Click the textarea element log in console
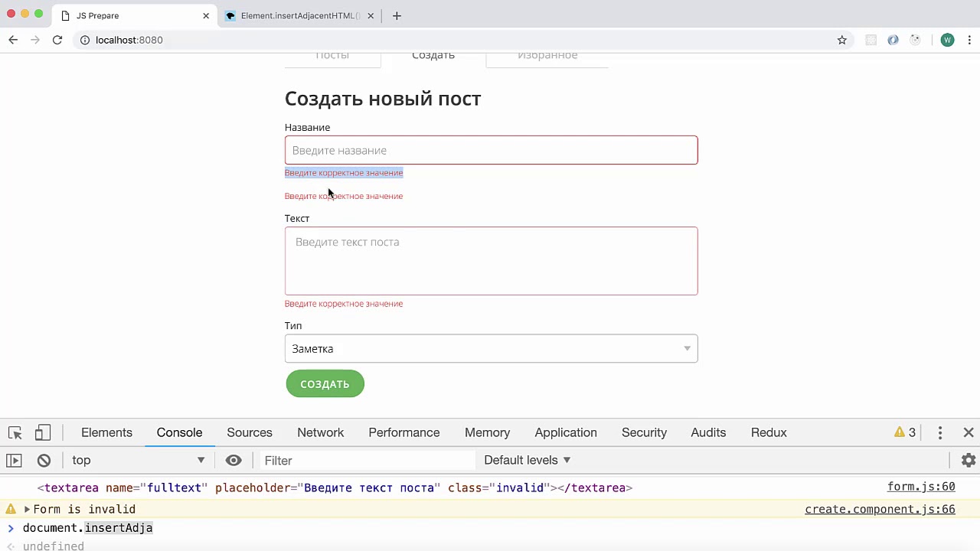980x551 pixels. (335, 487)
